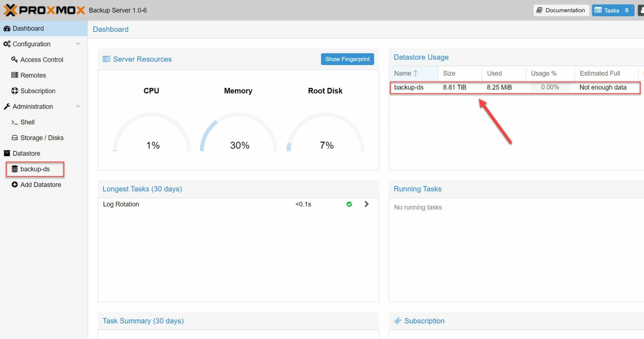Click the backup-ds database icon
This screenshot has height=339, width=644.
(x=15, y=169)
